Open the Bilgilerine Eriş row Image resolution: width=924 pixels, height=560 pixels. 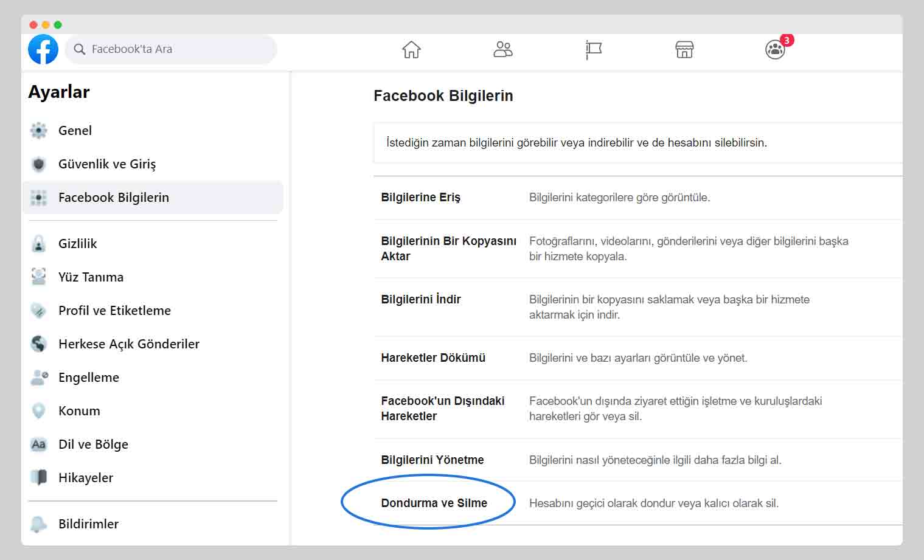pos(637,198)
